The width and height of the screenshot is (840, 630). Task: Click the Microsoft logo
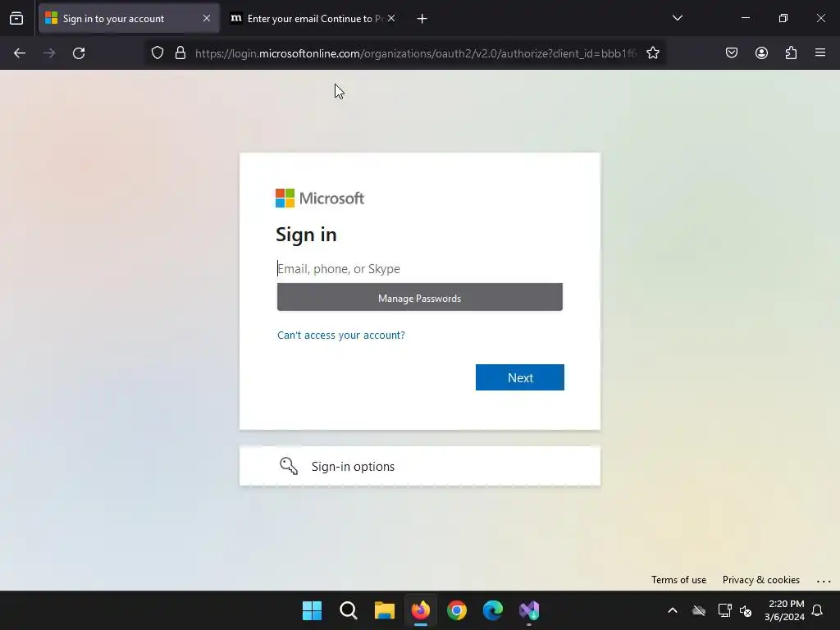pyautogui.click(x=320, y=199)
